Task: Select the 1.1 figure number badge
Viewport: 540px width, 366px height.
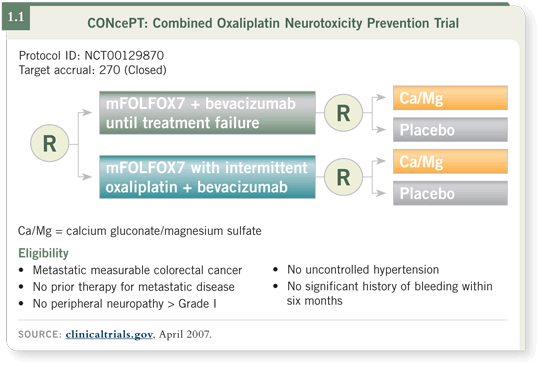Action: point(16,17)
